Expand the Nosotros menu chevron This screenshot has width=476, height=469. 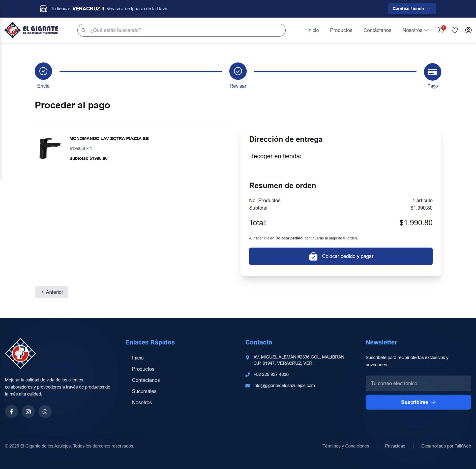pos(426,30)
